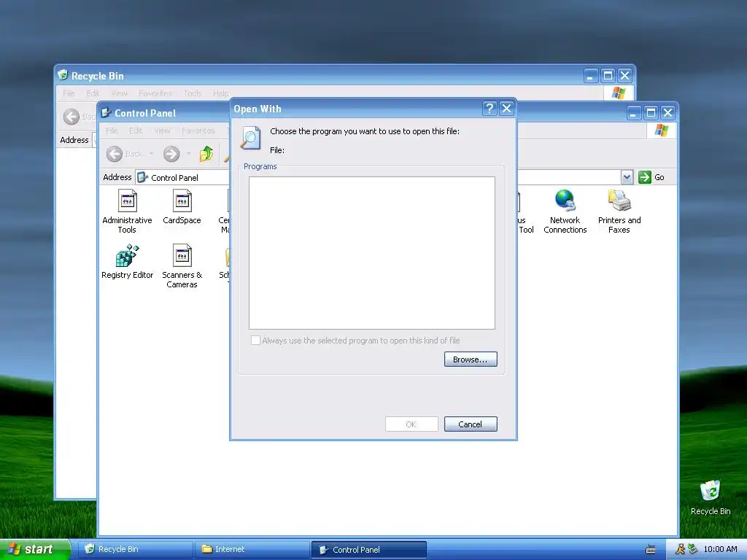Viewport: 747px width, 560px height.
Task: Click the 10:00 AM clock in system tray
Action: click(x=720, y=549)
